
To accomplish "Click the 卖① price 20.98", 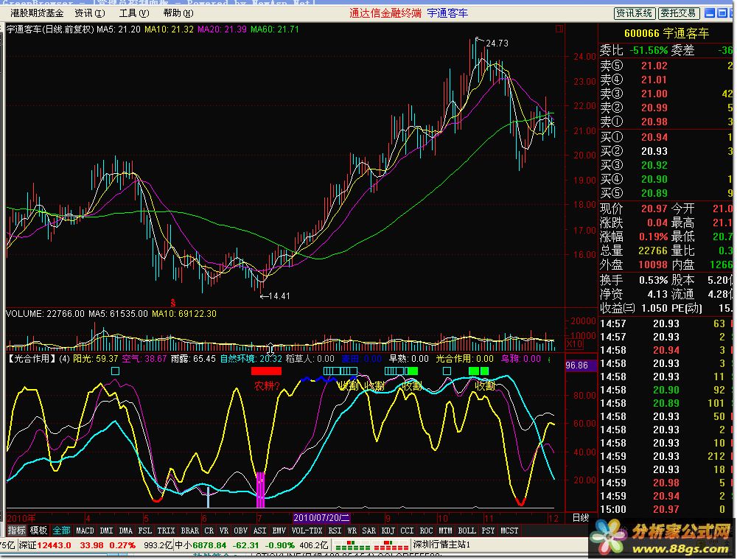I will click(654, 122).
